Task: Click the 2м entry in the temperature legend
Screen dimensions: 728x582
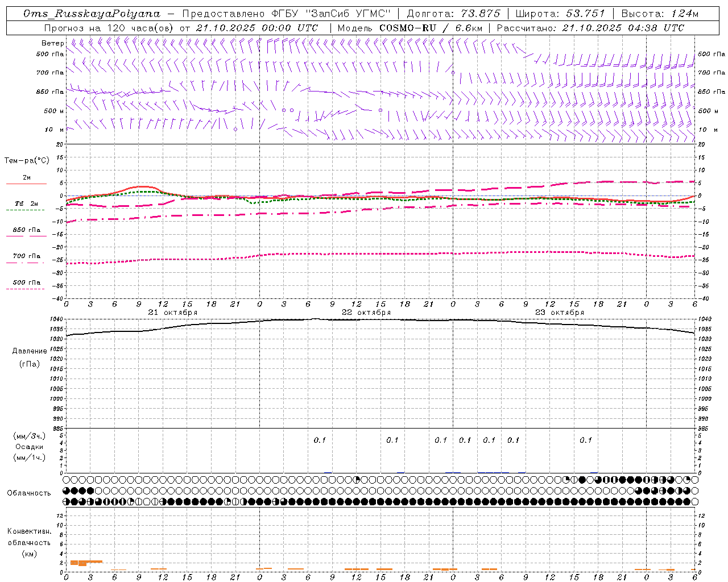Action: tap(27, 178)
